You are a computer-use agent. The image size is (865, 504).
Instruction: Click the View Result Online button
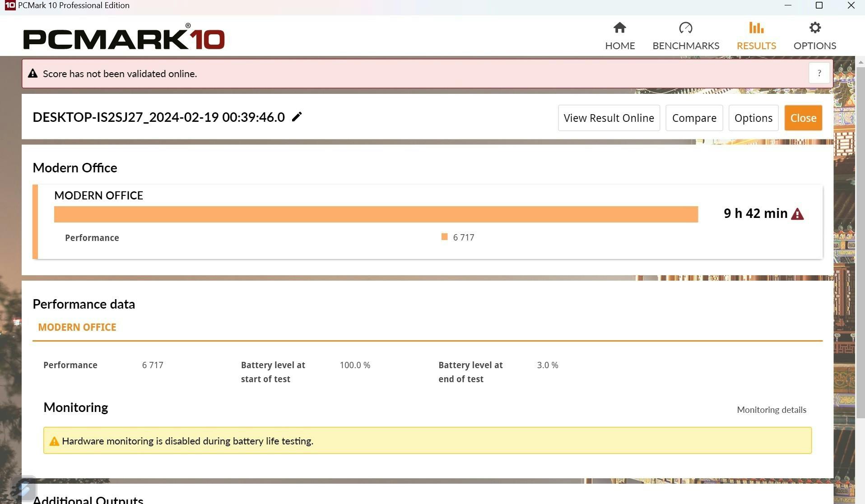coord(609,118)
